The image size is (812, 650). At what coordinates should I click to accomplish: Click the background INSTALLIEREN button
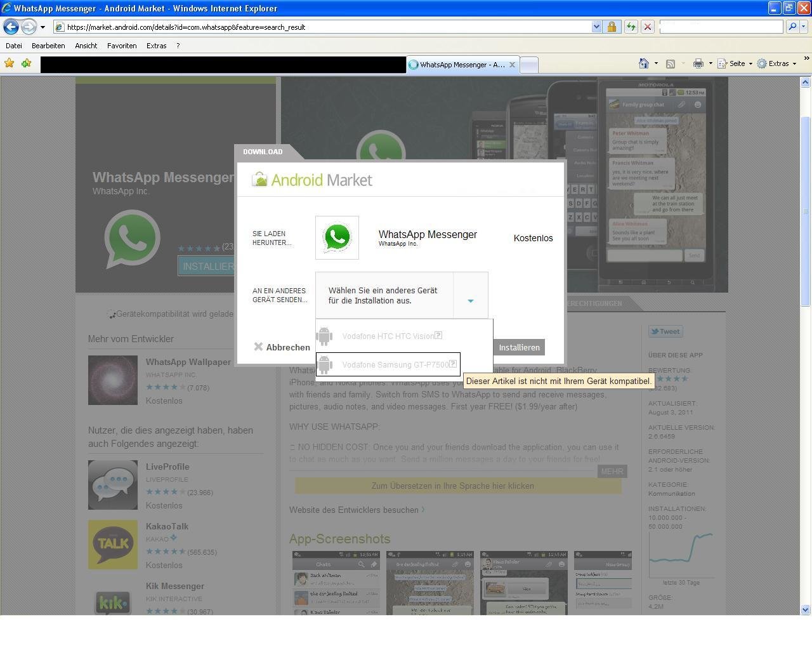point(207,267)
